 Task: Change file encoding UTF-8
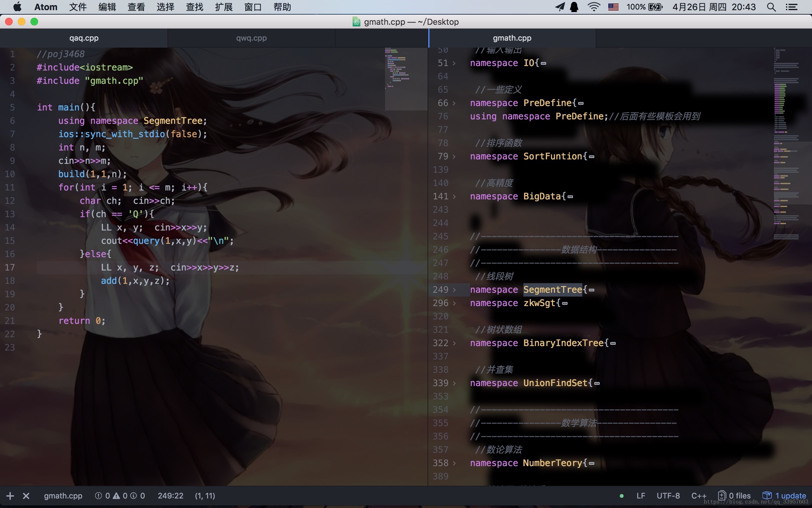tap(668, 496)
